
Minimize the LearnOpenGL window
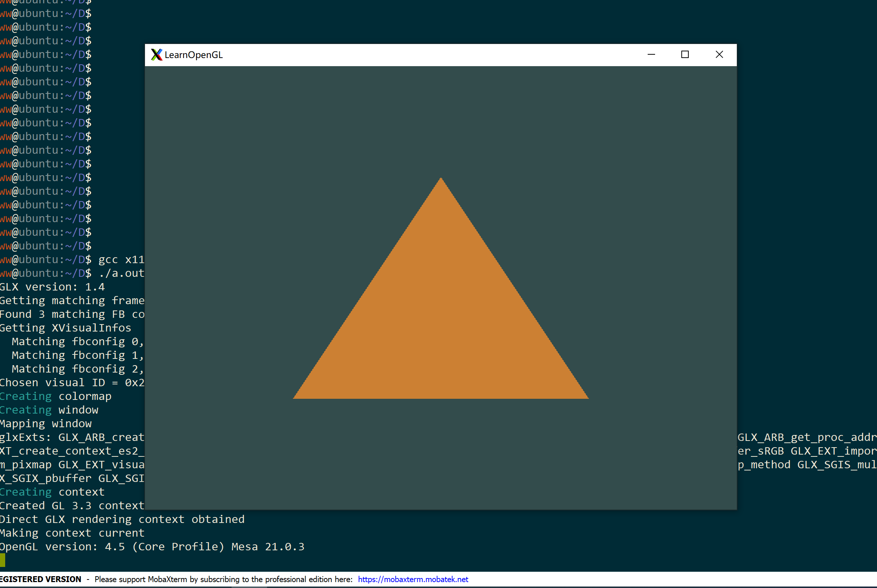pyautogui.click(x=651, y=55)
